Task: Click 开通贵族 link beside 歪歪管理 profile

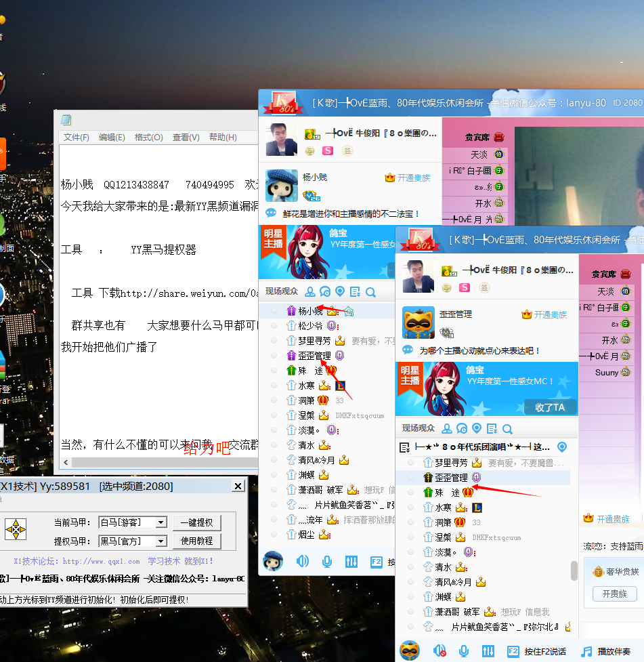Action: (551, 314)
